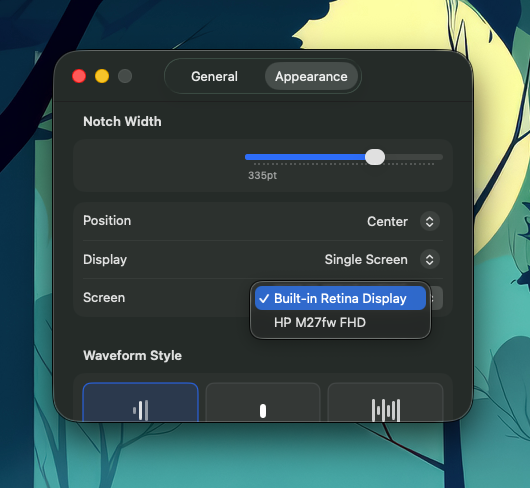Click the 335pt notch width value
Screen dimensions: 530x488
click(x=263, y=175)
